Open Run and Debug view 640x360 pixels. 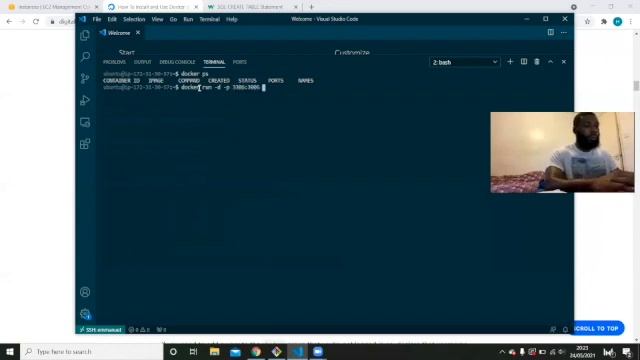(85, 100)
